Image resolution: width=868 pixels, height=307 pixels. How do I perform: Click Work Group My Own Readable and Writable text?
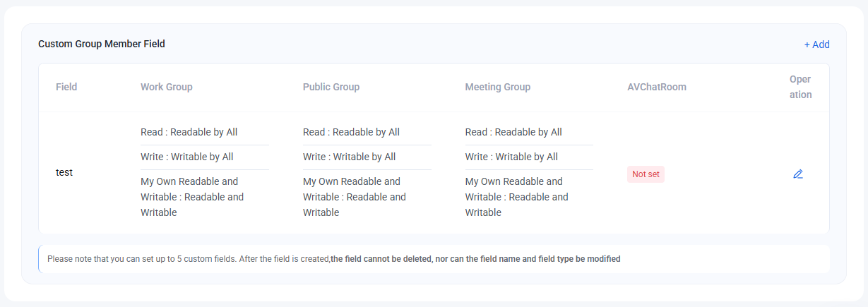192,197
